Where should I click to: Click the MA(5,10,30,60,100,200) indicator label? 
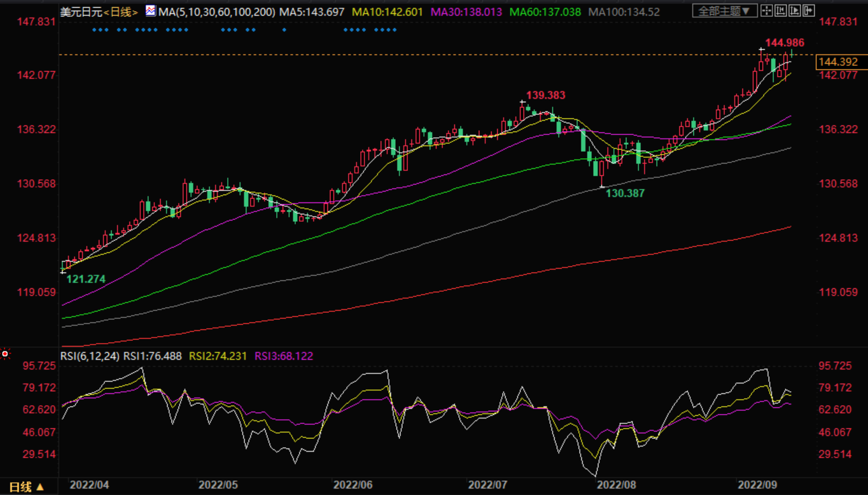point(217,12)
